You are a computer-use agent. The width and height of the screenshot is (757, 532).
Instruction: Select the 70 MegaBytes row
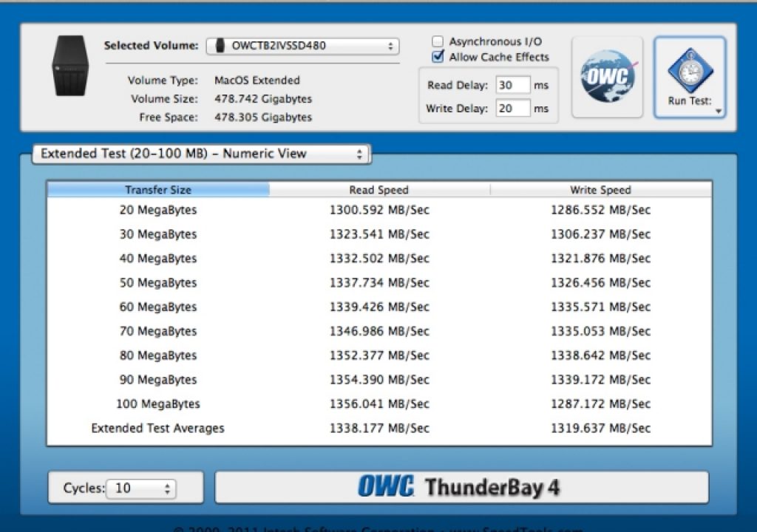pos(379,331)
